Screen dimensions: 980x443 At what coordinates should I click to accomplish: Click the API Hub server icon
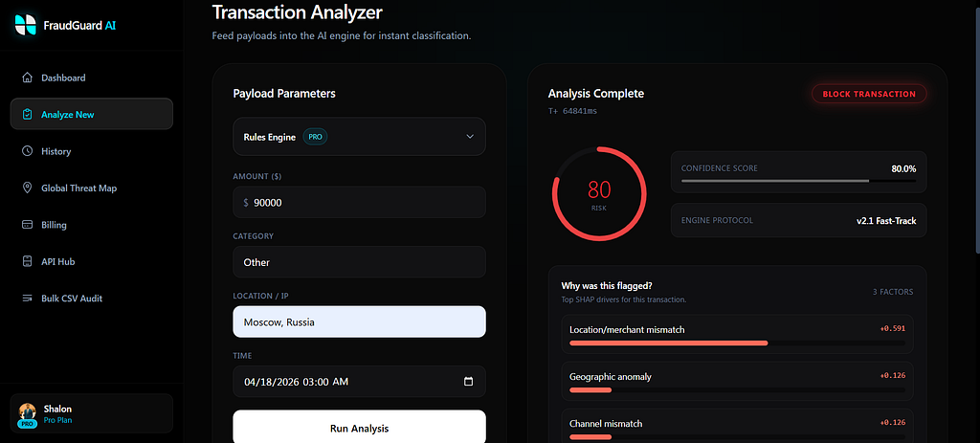tap(27, 262)
